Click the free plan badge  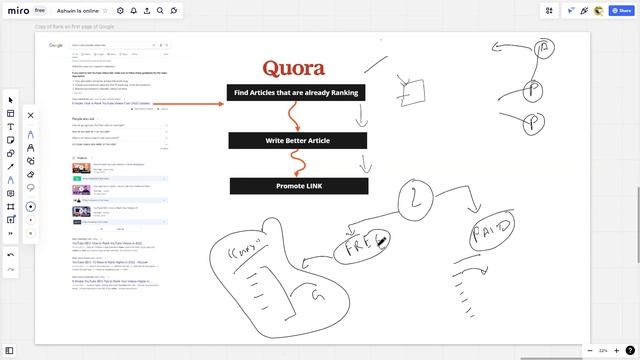coord(40,10)
